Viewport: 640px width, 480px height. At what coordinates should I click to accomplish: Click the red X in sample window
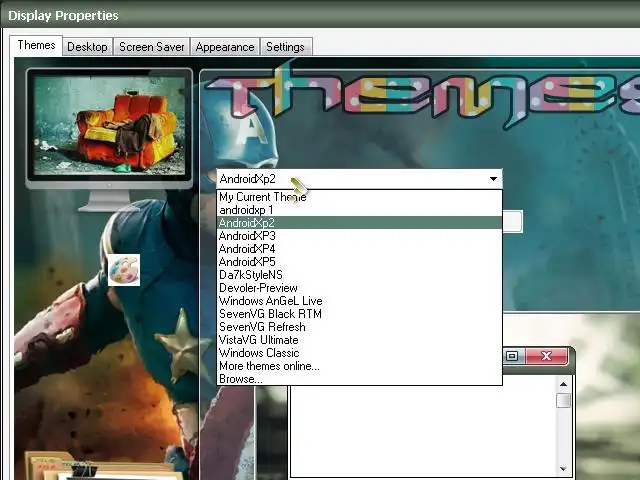click(x=547, y=356)
